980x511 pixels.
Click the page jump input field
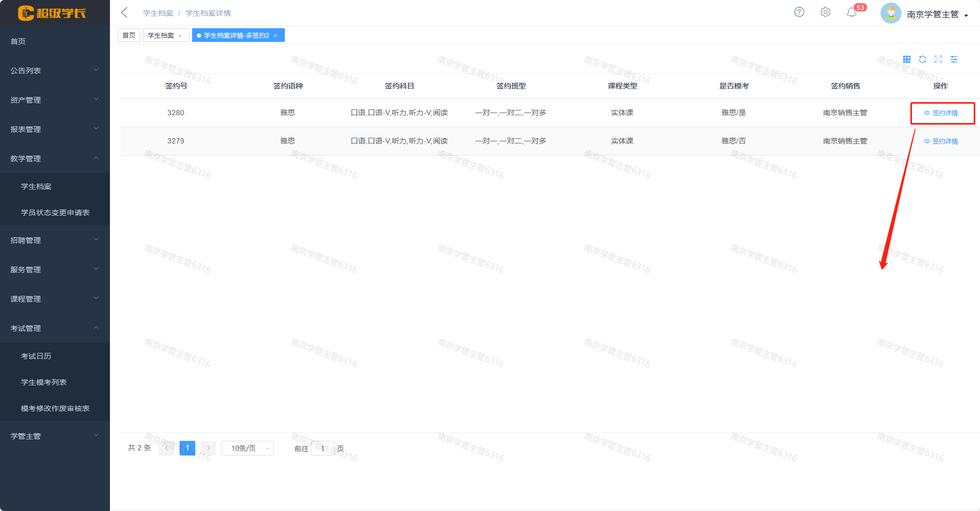tap(322, 448)
